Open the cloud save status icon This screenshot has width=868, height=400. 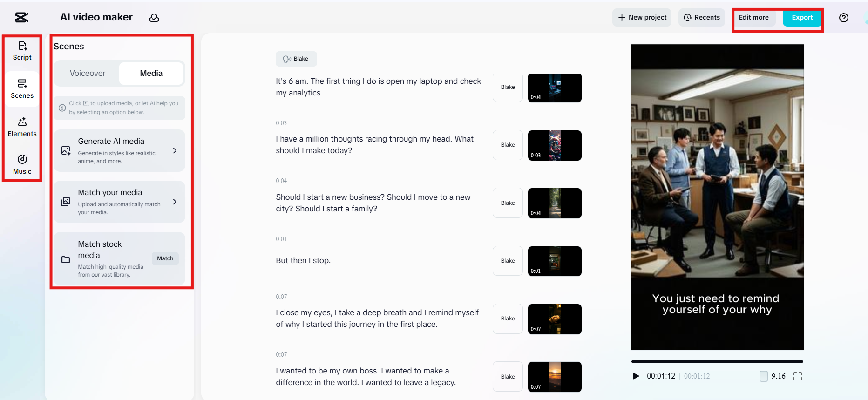(x=154, y=18)
